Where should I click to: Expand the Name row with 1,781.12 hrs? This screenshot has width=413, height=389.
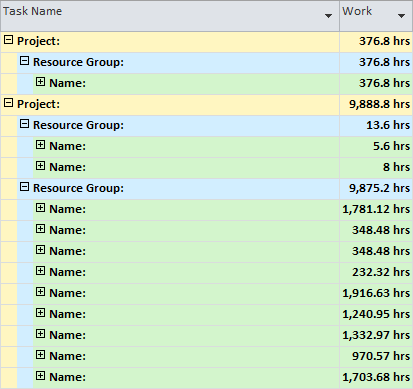(40, 208)
